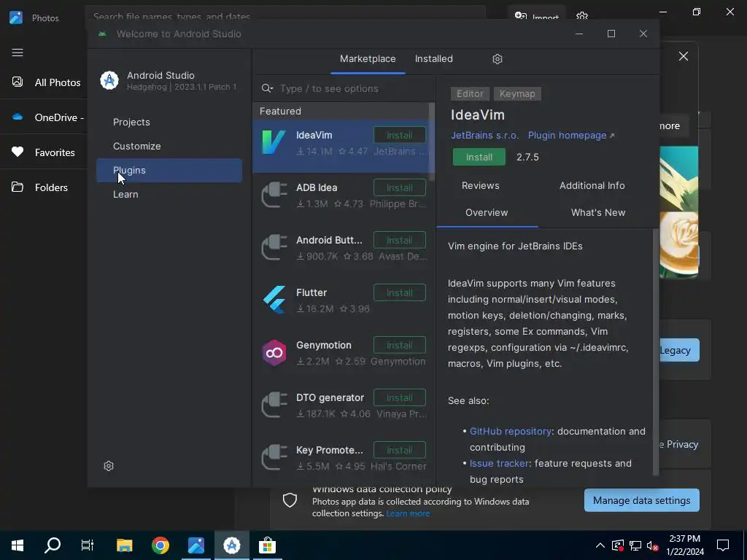747x560 pixels.
Task: Install the Key Promoter plugin
Action: 399,450
